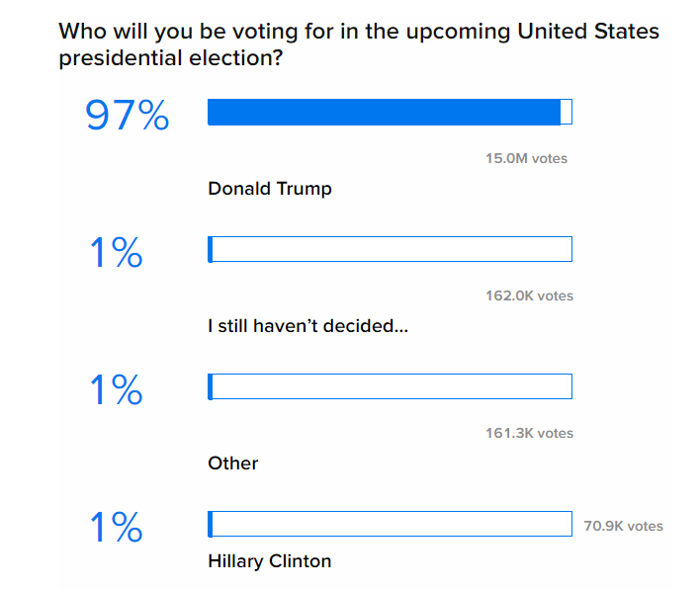
Task: Click the 70.9K votes count
Action: click(623, 526)
